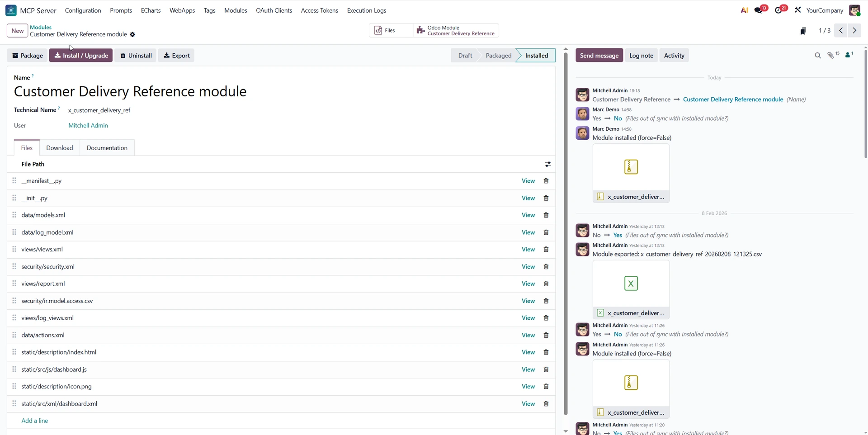This screenshot has width=868, height=435.
Task: Search messages with the chatter magnifier icon
Action: tap(817, 56)
